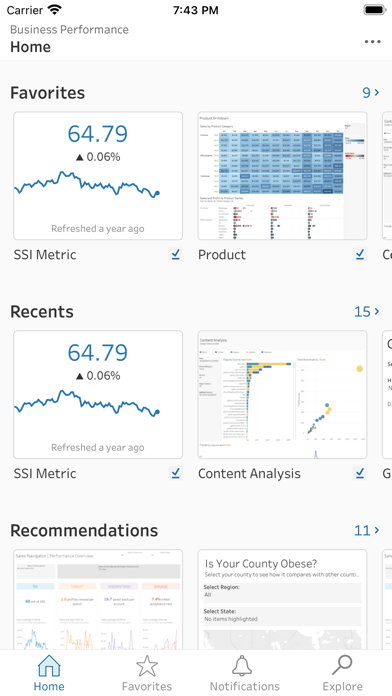Viewport: 392px width, 696px height.
Task: Tap the Explore magnifying glass icon
Action: pyautogui.click(x=342, y=666)
